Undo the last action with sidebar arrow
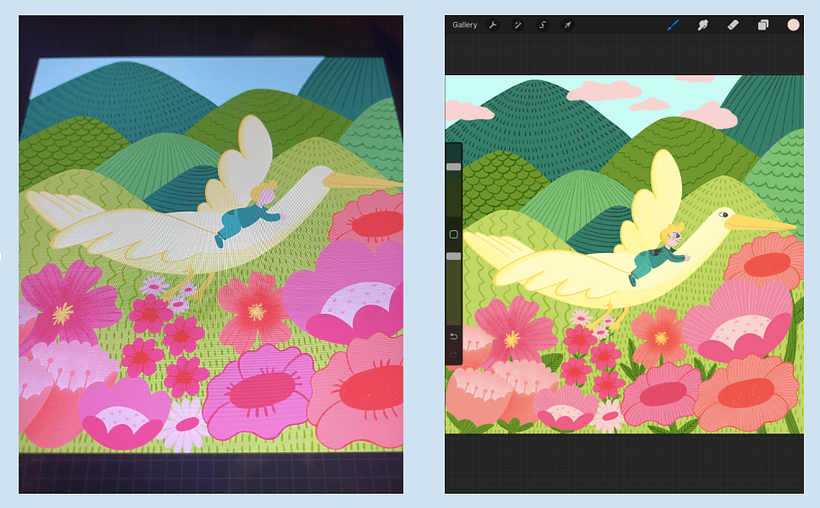The width and height of the screenshot is (820, 508). 453,336
